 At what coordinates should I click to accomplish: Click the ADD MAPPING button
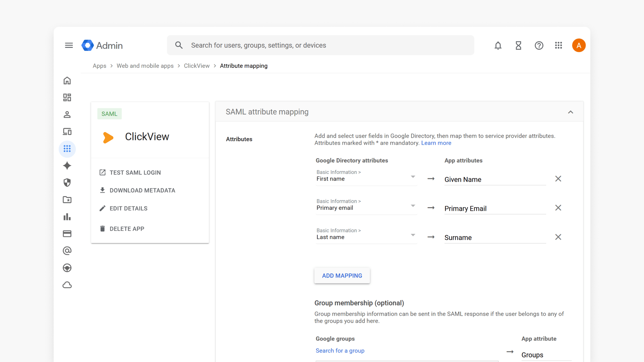tap(342, 276)
